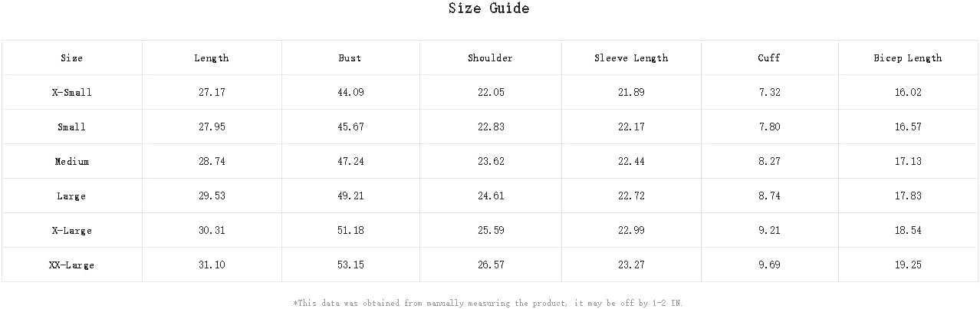This screenshot has height=309, width=980.
Task: Click the "XX-Large" row label
Action: 71,265
